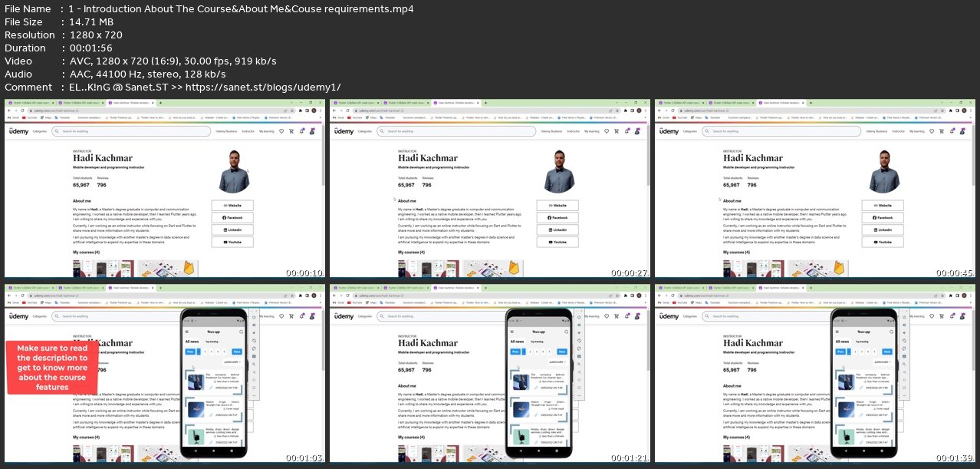Tap the blue Prev button in the 00:01:39 frame
This screenshot has height=469, width=980.
pos(840,351)
